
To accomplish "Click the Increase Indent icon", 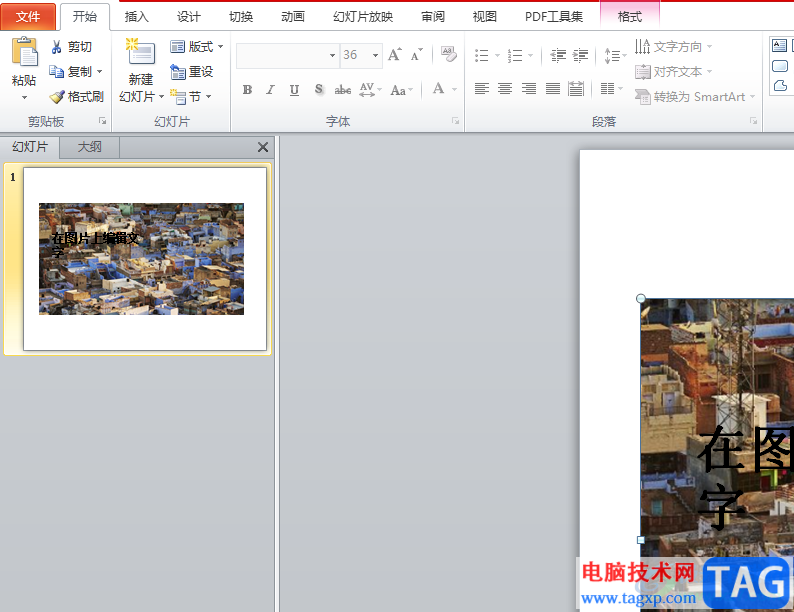I will click(x=581, y=56).
